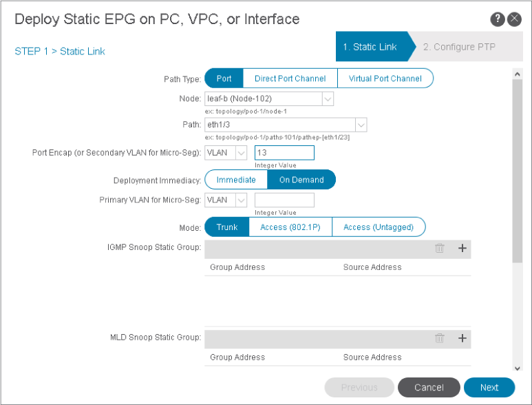The image size is (532, 405).
Task: Set Deployment Immediacy to Immediate
Action: point(236,180)
